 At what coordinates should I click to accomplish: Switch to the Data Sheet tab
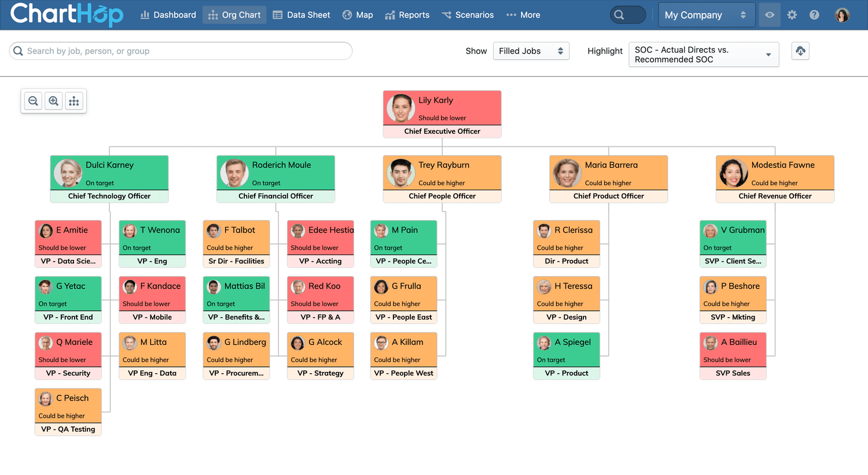click(x=301, y=15)
